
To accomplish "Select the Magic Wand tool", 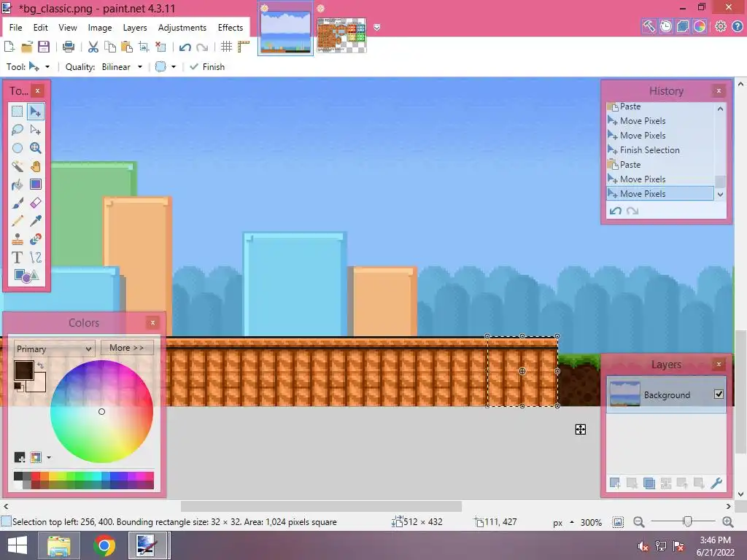I will click(18, 166).
